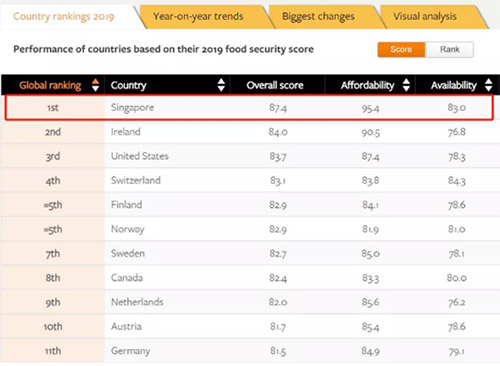Viewport: 500px width, 366px height.
Task: Select the Country rankings 2019 tab
Action: pyautogui.click(x=64, y=16)
